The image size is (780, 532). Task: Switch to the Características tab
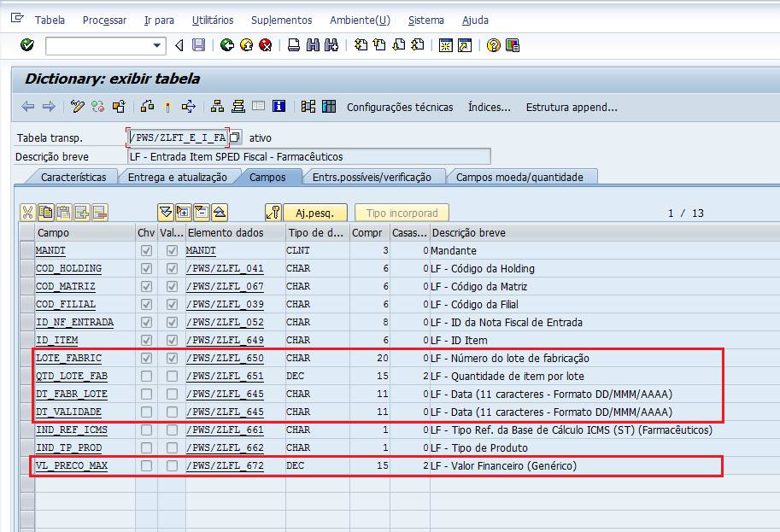click(x=73, y=177)
